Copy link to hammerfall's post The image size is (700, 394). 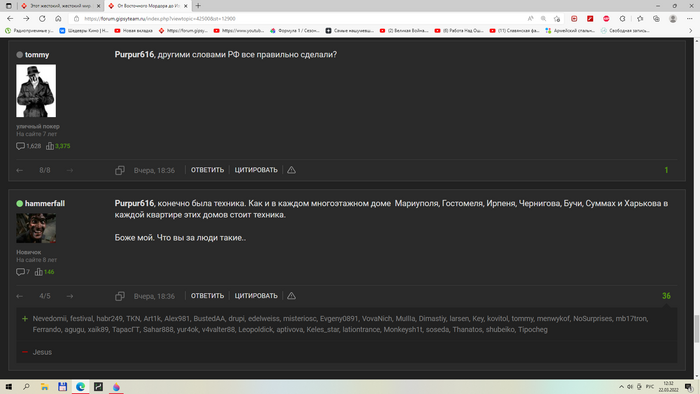tap(120, 296)
